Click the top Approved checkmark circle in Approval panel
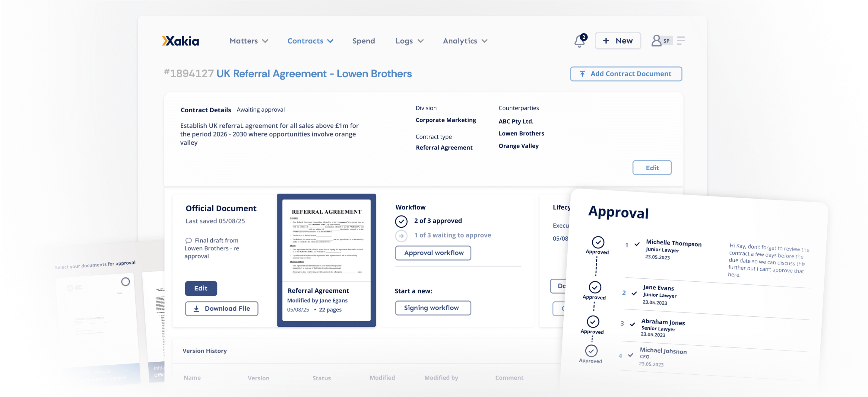This screenshot has height=397, width=868. (x=598, y=242)
